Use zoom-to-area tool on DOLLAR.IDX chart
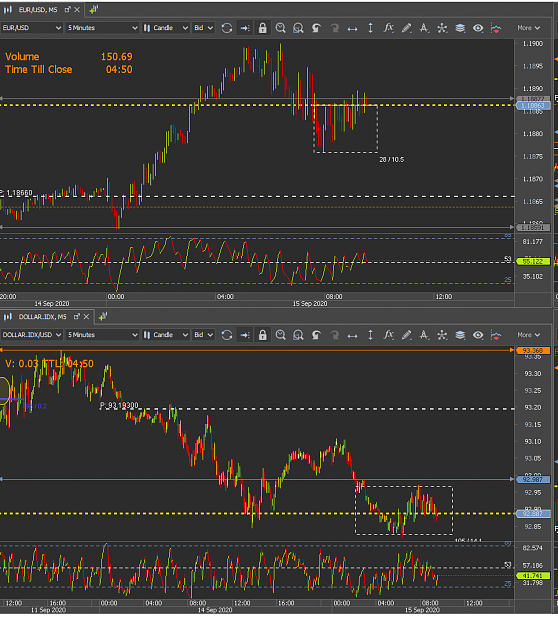Image resolution: width=558 pixels, height=625 pixels. click(298, 335)
